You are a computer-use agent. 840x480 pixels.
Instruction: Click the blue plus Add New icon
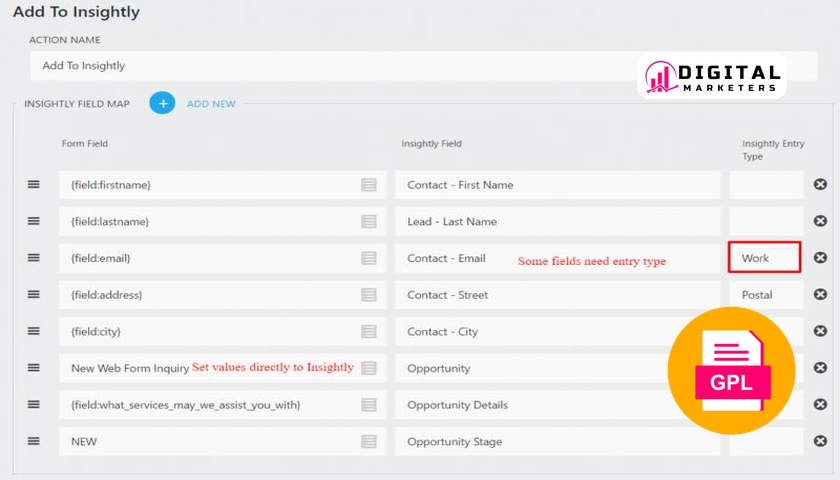162,103
